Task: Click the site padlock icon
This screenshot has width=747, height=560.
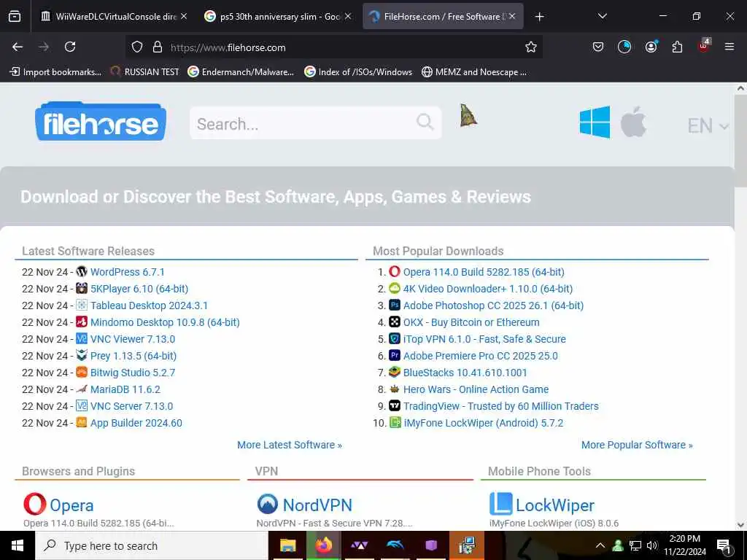Action: 158,47
